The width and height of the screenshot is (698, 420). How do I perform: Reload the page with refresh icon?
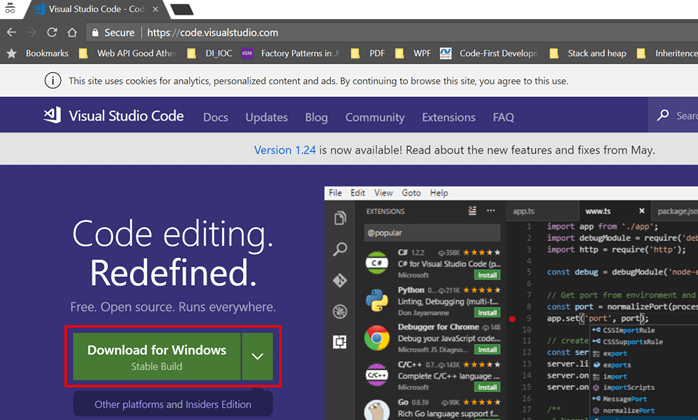point(52,33)
